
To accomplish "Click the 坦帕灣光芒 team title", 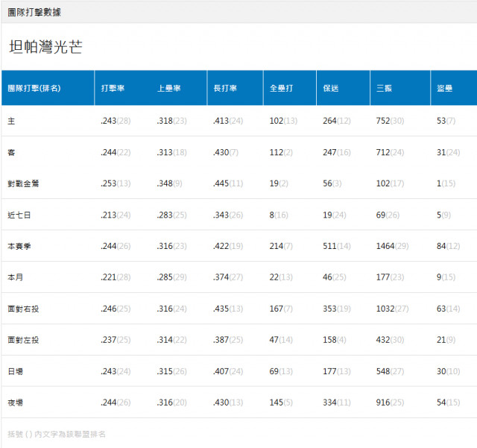I will (45, 47).
